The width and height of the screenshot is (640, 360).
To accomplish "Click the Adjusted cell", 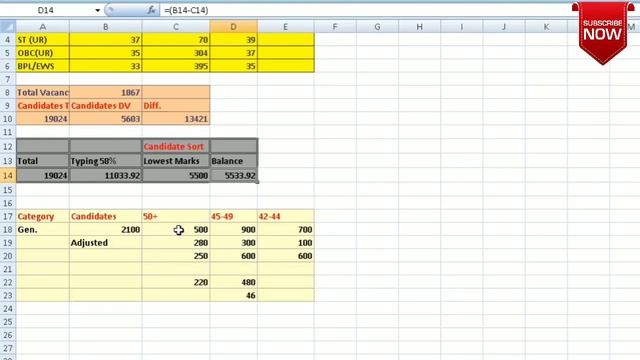I will [x=106, y=243].
